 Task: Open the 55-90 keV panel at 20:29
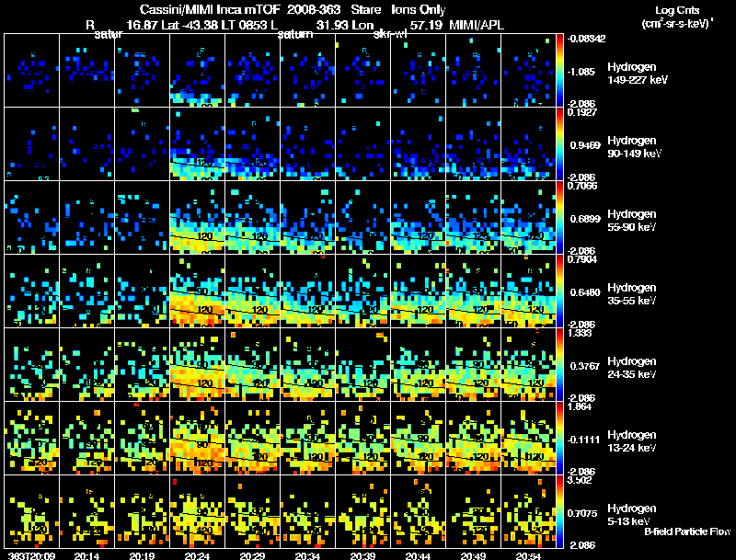[x=252, y=218]
